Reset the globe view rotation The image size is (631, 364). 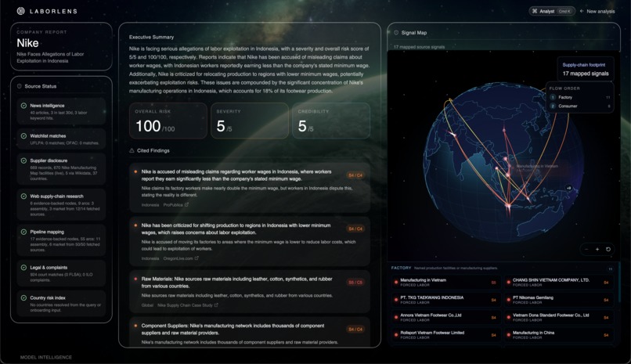pyautogui.click(x=608, y=250)
